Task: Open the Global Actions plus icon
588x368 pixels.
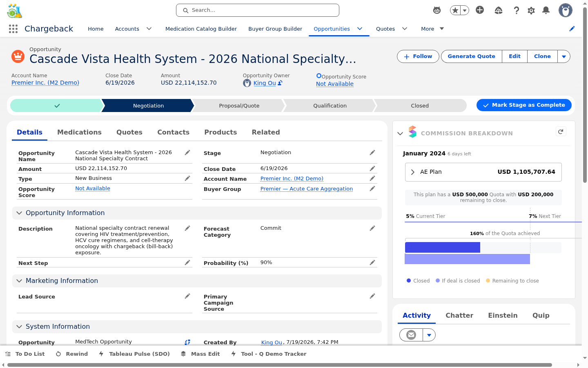Action: coord(480,10)
